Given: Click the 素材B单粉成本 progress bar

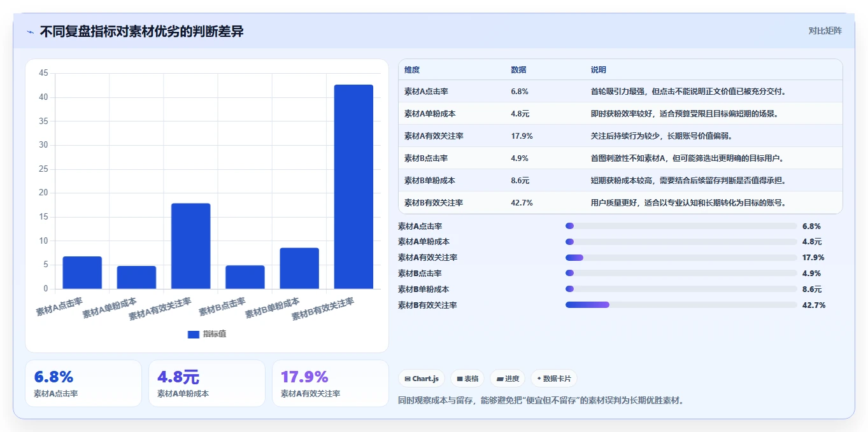Looking at the screenshot, I should point(681,289).
